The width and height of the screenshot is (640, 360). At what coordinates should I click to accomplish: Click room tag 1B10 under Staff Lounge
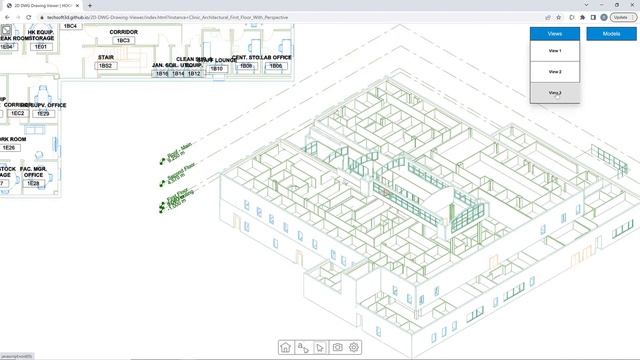click(216, 69)
